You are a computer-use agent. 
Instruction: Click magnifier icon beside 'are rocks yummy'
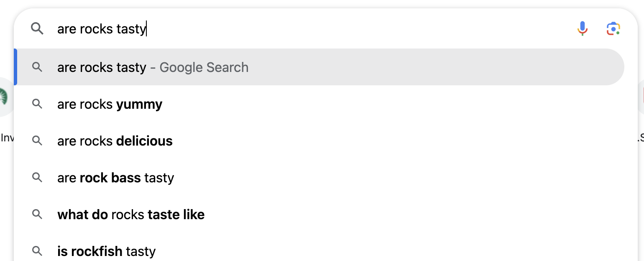point(37,104)
